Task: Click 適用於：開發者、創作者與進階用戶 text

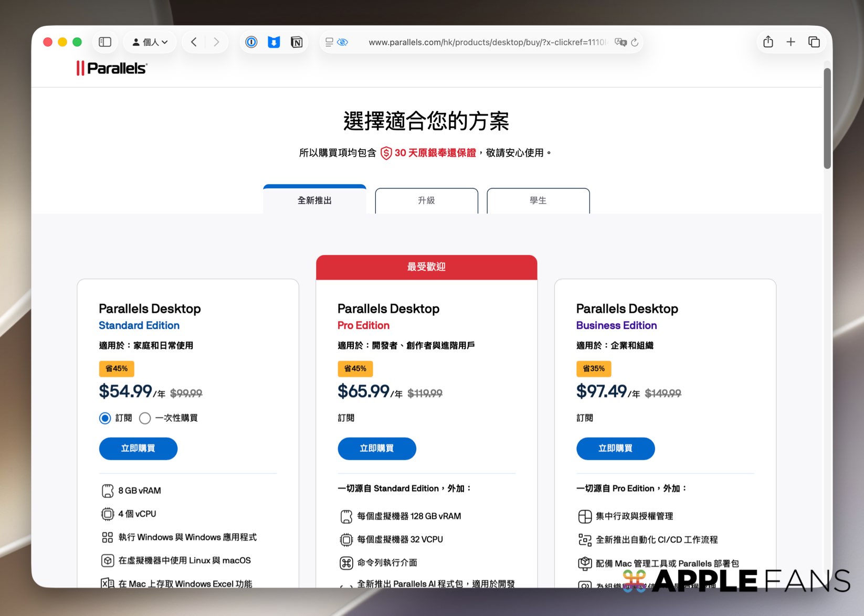Action: (x=406, y=345)
